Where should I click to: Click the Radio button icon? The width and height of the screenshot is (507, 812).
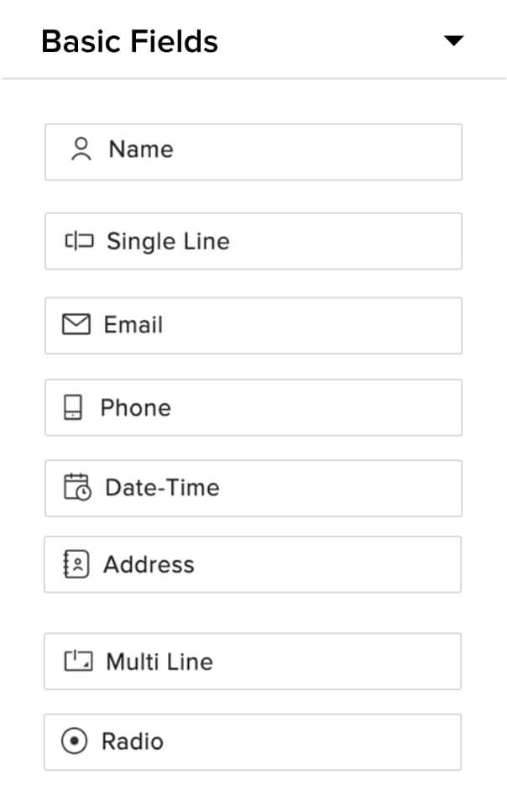[x=75, y=741]
